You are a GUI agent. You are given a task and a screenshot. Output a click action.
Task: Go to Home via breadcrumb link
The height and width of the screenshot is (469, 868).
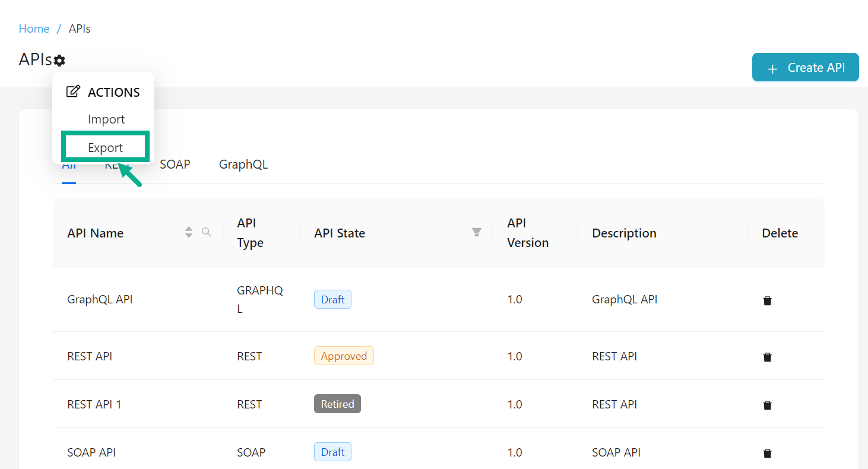tap(34, 28)
